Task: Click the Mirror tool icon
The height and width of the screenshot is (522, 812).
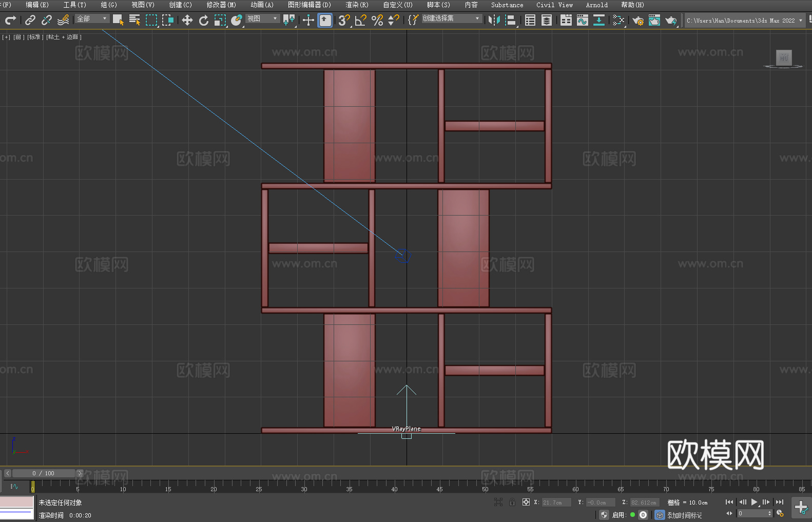Action: click(x=494, y=20)
